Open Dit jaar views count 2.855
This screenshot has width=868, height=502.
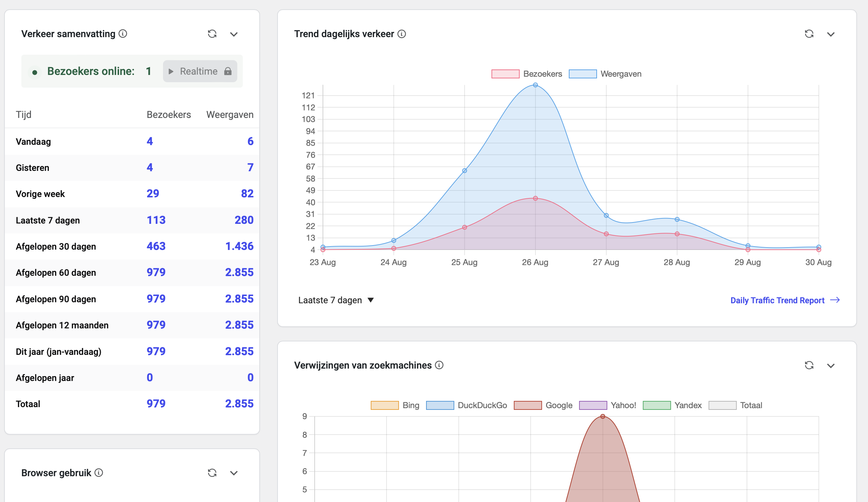tap(239, 351)
